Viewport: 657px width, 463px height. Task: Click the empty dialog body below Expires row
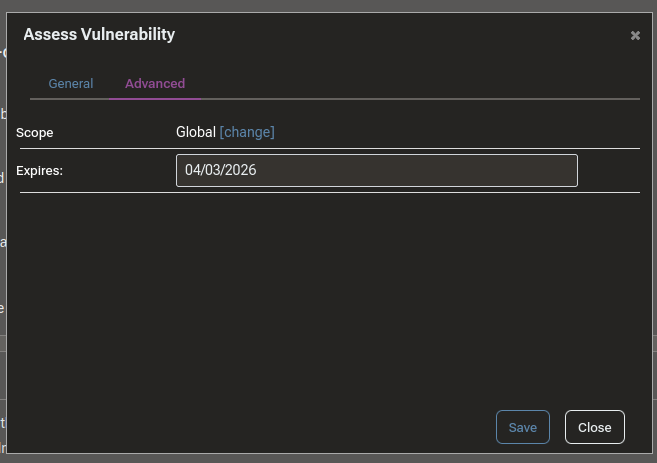(x=328, y=290)
